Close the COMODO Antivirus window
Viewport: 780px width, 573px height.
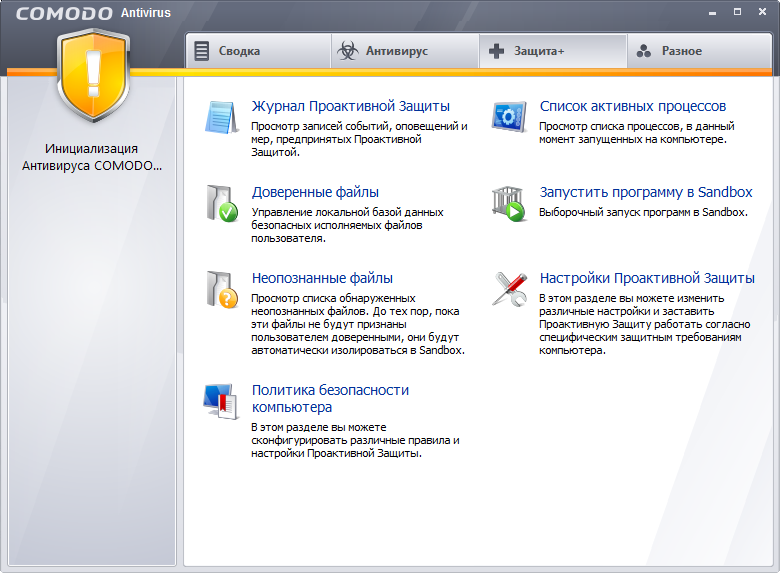point(762,12)
